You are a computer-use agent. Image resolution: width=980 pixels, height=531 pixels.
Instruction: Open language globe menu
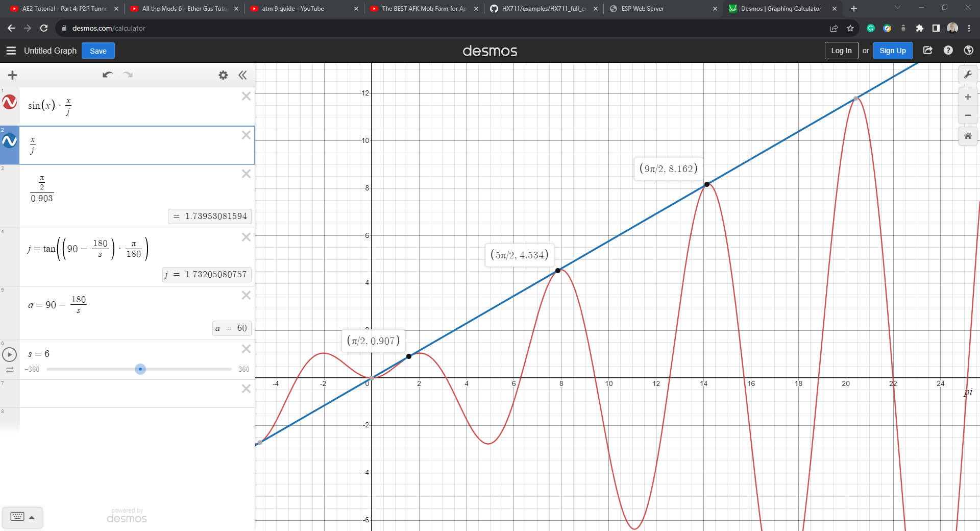pos(968,51)
